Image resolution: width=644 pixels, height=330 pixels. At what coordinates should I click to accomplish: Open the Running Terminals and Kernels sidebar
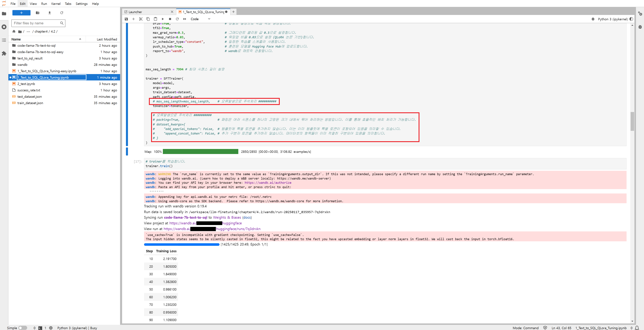tap(4, 27)
